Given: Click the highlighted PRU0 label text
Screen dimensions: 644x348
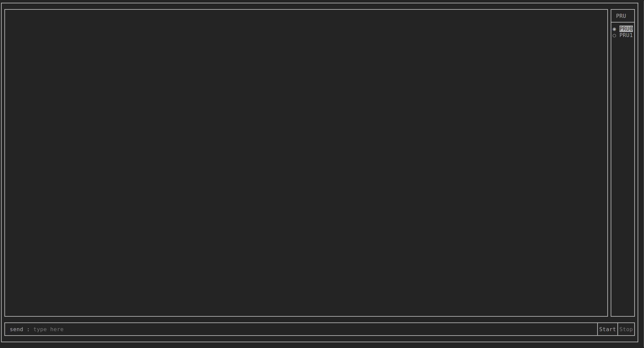Looking at the screenshot, I should click(x=626, y=29).
